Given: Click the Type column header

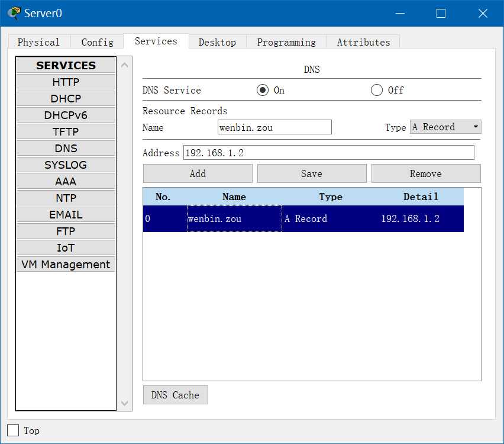Looking at the screenshot, I should coord(331,197).
